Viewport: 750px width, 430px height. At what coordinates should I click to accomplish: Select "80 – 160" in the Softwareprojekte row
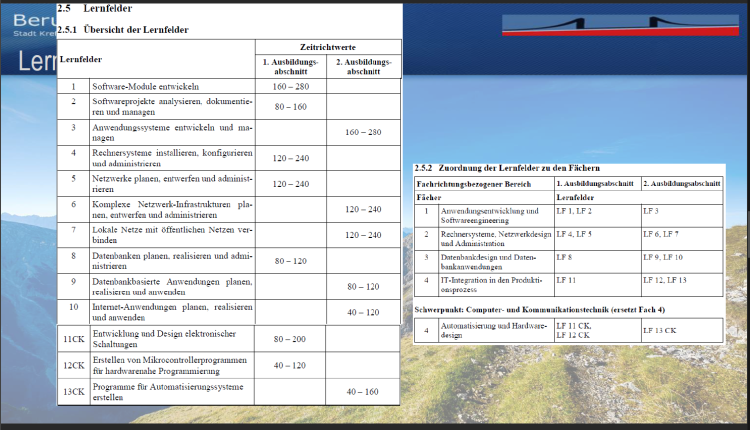[x=291, y=107]
